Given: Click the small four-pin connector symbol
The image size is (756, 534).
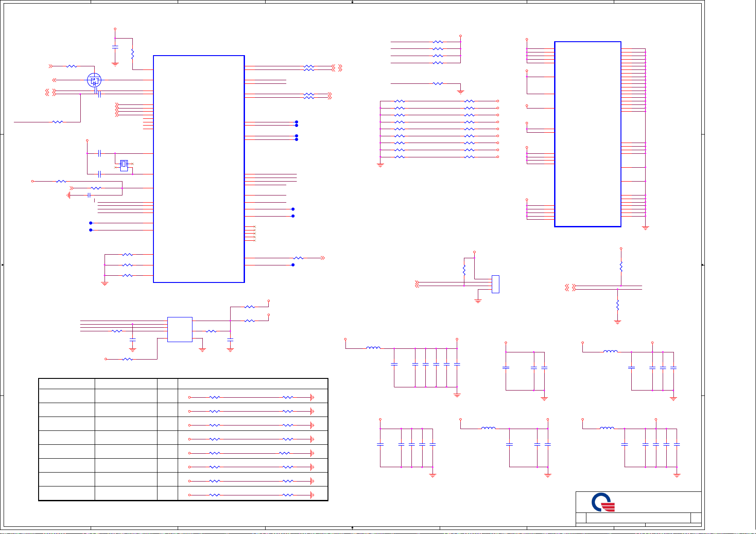Looking at the screenshot, I should (495, 284).
